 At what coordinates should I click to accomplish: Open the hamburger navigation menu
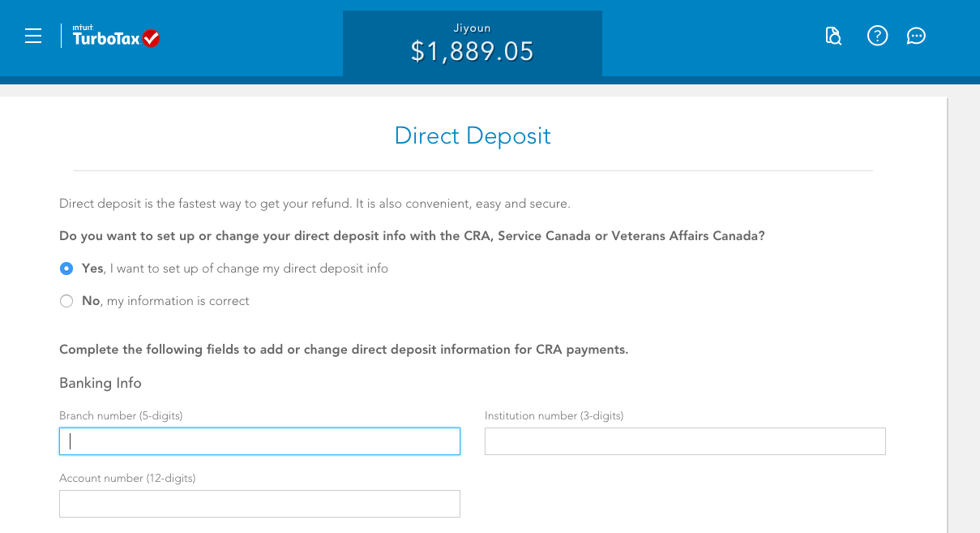[33, 37]
